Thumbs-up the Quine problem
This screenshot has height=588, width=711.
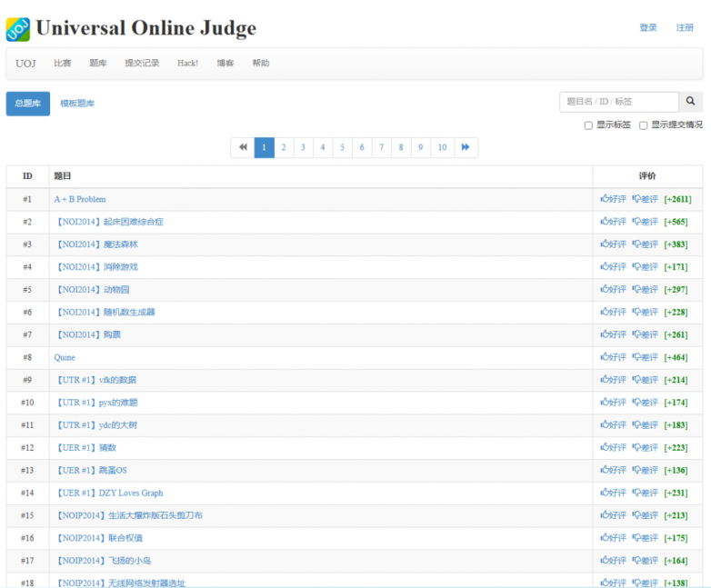tap(613, 357)
